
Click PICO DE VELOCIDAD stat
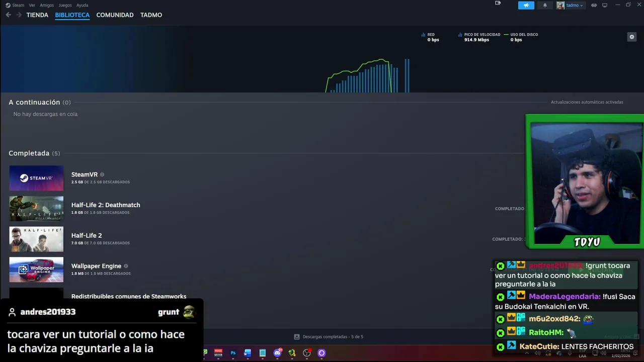[x=482, y=35]
